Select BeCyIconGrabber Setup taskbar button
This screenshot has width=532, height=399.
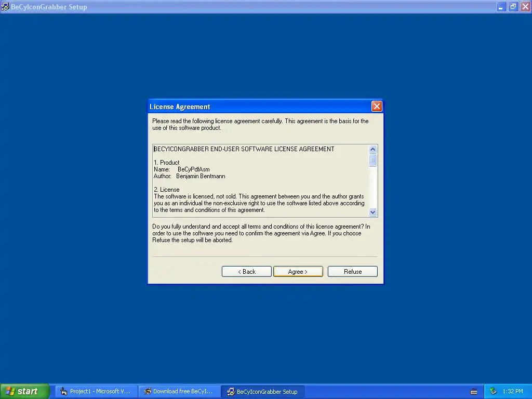click(263, 391)
